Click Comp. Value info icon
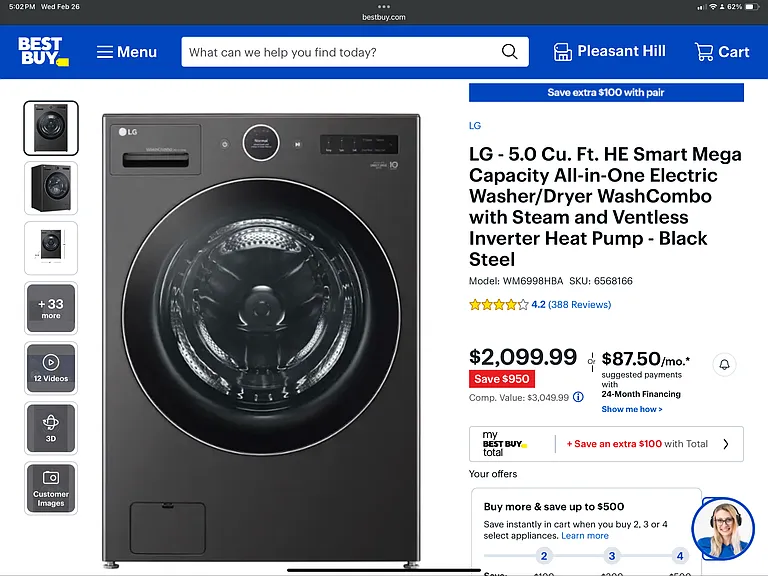The width and height of the screenshot is (768, 576). tap(578, 397)
